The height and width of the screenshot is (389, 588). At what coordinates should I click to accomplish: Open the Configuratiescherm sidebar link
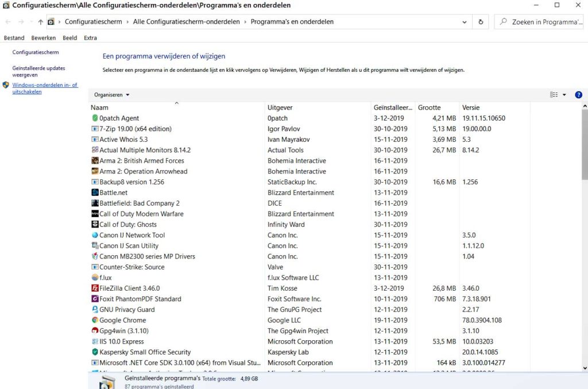pos(36,52)
